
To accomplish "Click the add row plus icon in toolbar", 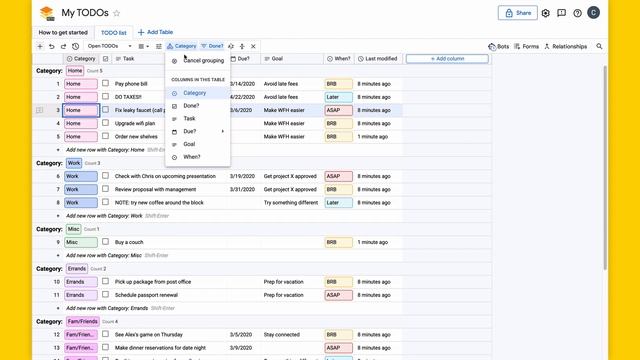I will coord(40,47).
